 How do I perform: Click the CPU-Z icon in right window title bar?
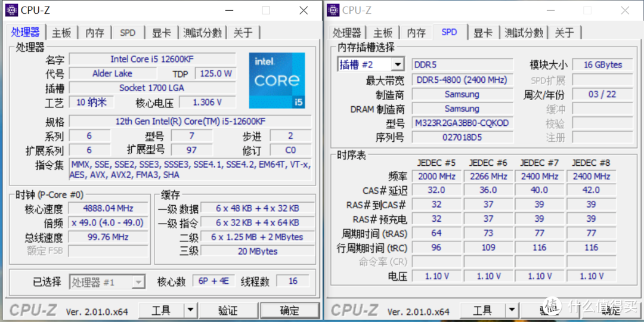click(x=333, y=10)
